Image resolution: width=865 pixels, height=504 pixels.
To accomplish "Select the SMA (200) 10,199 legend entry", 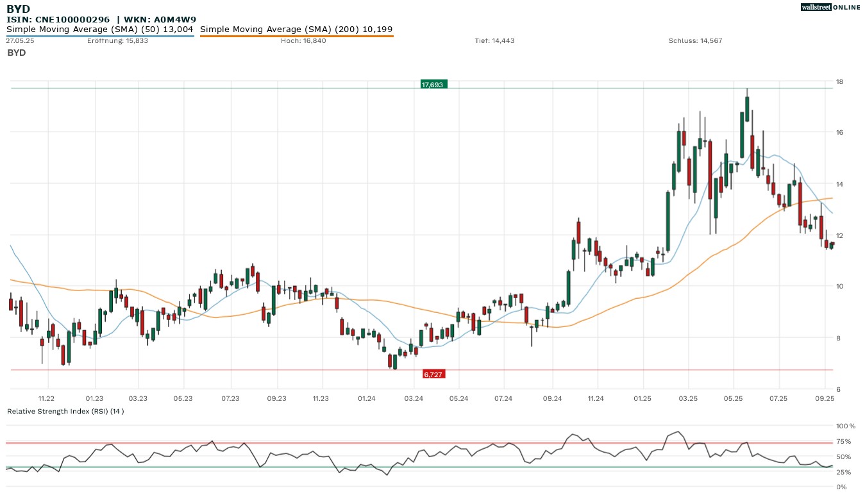I will click(296, 29).
